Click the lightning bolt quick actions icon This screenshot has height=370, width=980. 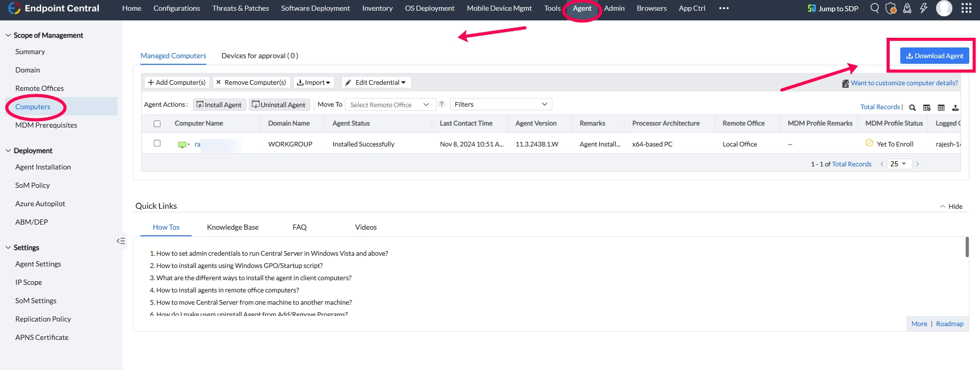tap(924, 8)
